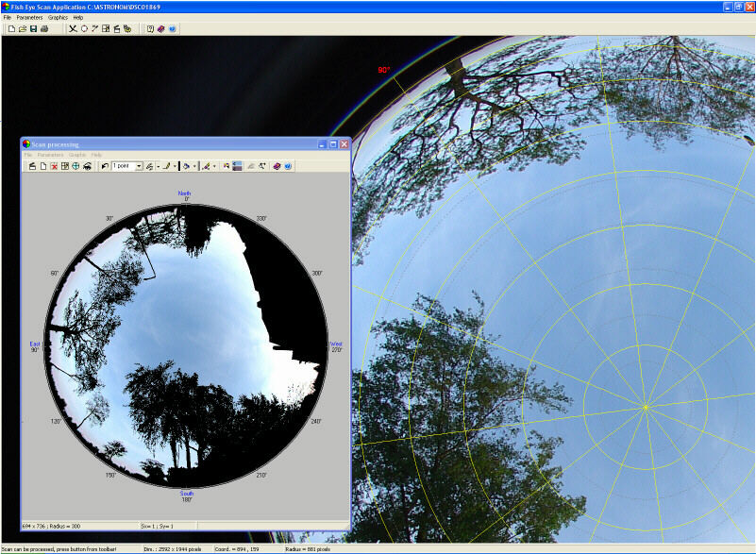Open the Graphics menu in main window
Image resolution: width=756 pixels, height=554 pixels.
click(x=58, y=17)
